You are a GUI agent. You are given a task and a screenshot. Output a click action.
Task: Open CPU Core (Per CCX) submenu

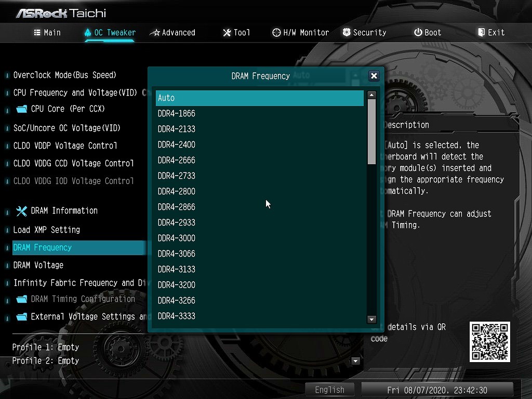pos(68,109)
